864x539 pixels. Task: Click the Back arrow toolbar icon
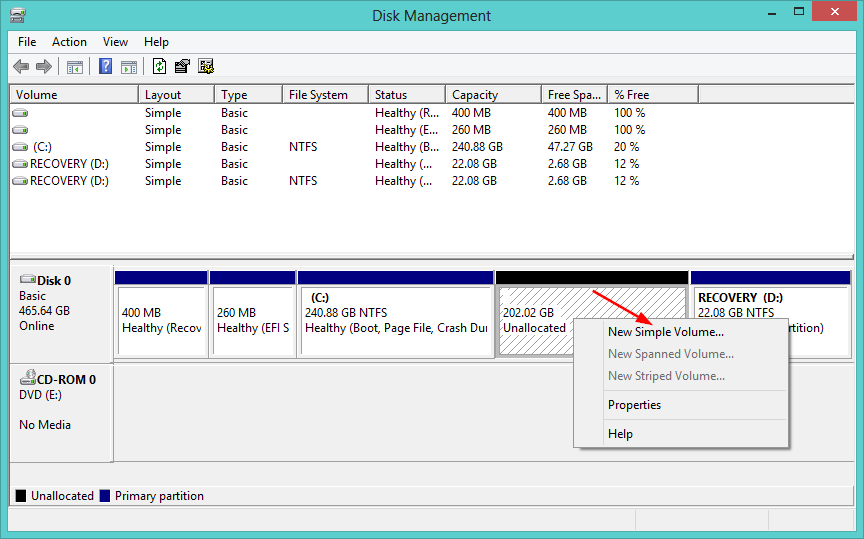(x=21, y=67)
